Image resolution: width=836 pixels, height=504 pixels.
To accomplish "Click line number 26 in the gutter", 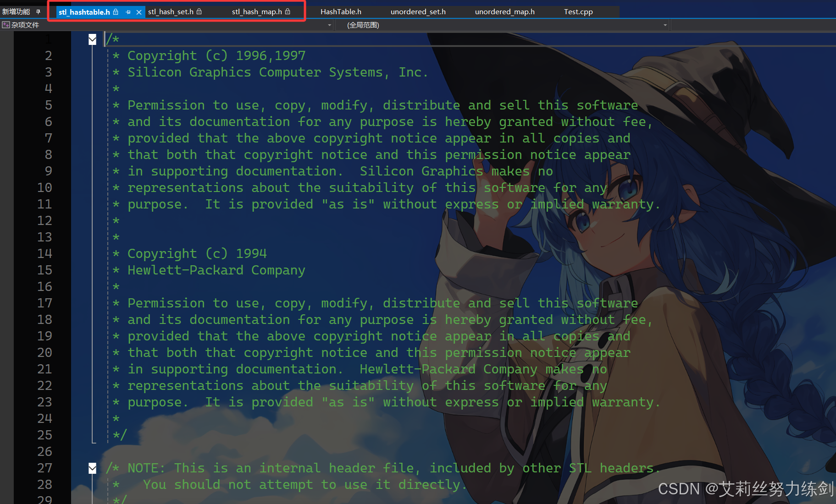I will click(x=44, y=451).
